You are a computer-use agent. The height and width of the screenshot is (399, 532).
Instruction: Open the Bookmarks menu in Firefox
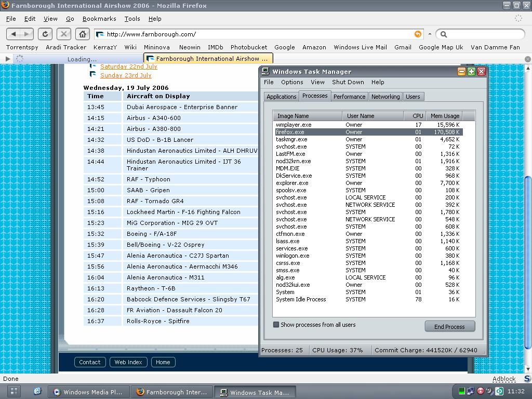[99, 19]
